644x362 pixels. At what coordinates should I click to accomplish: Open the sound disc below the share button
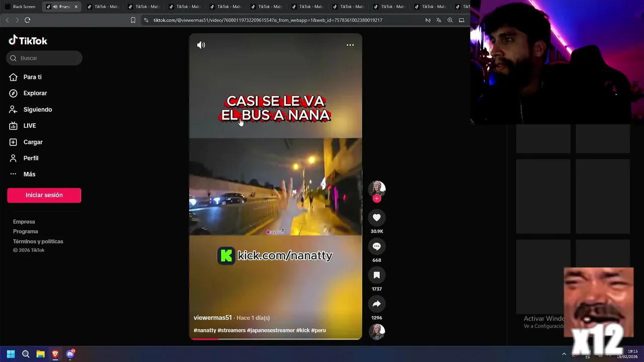(x=376, y=332)
